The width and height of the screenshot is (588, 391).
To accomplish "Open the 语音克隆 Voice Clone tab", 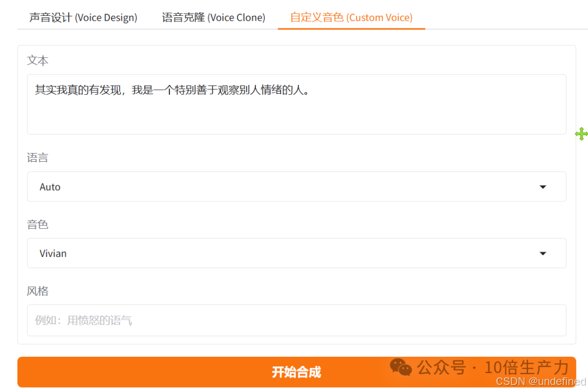I will pyautogui.click(x=213, y=17).
